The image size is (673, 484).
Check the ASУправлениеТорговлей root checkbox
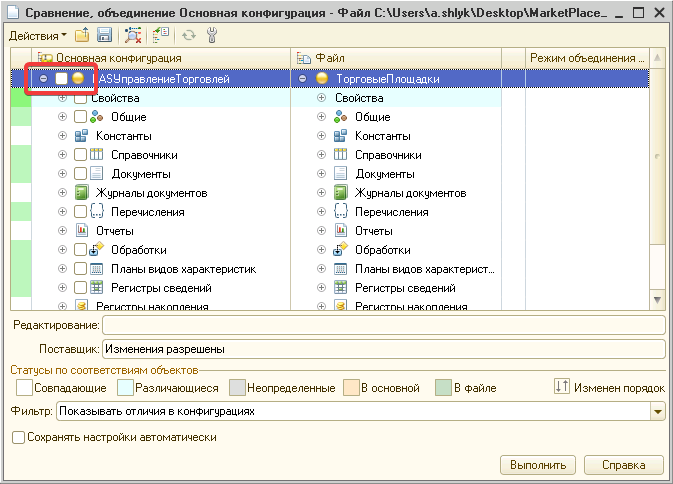point(61,79)
